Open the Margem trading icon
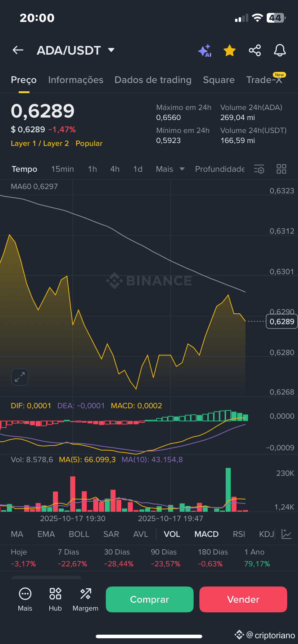The height and width of the screenshot is (644, 298). [x=85, y=599]
